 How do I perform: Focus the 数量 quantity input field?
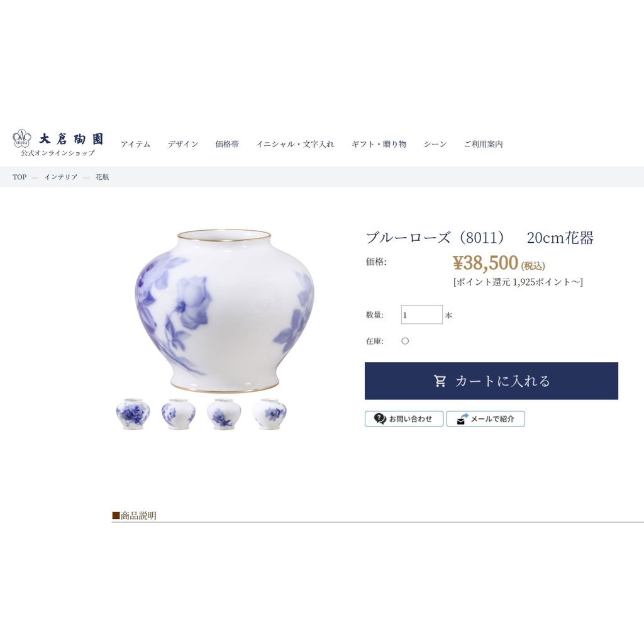tap(422, 314)
